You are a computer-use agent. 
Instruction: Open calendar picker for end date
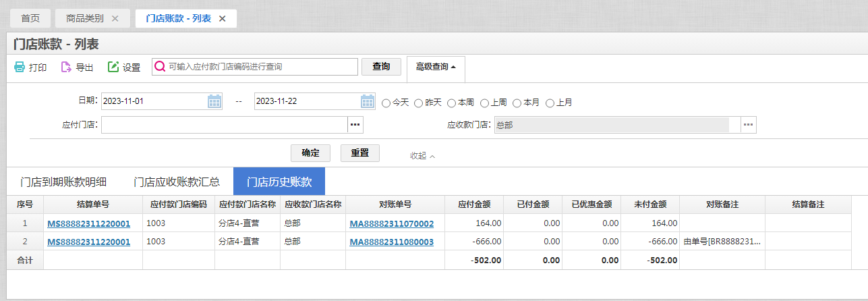[x=368, y=101]
